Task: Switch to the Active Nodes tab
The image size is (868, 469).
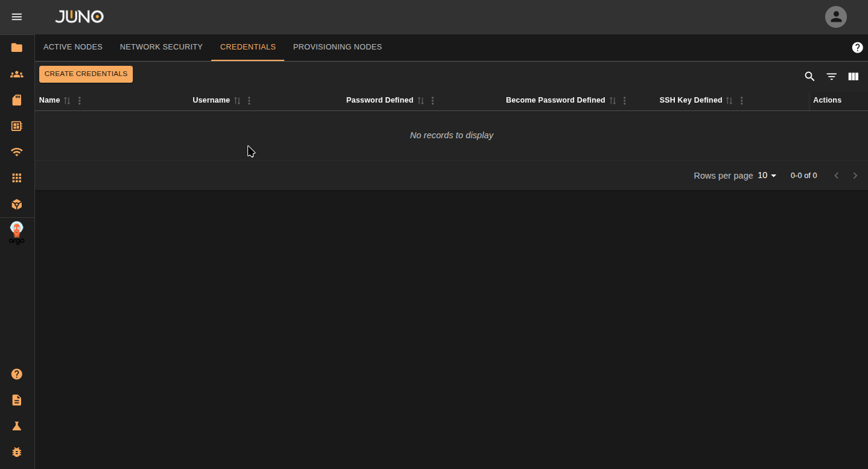Action: 73,47
